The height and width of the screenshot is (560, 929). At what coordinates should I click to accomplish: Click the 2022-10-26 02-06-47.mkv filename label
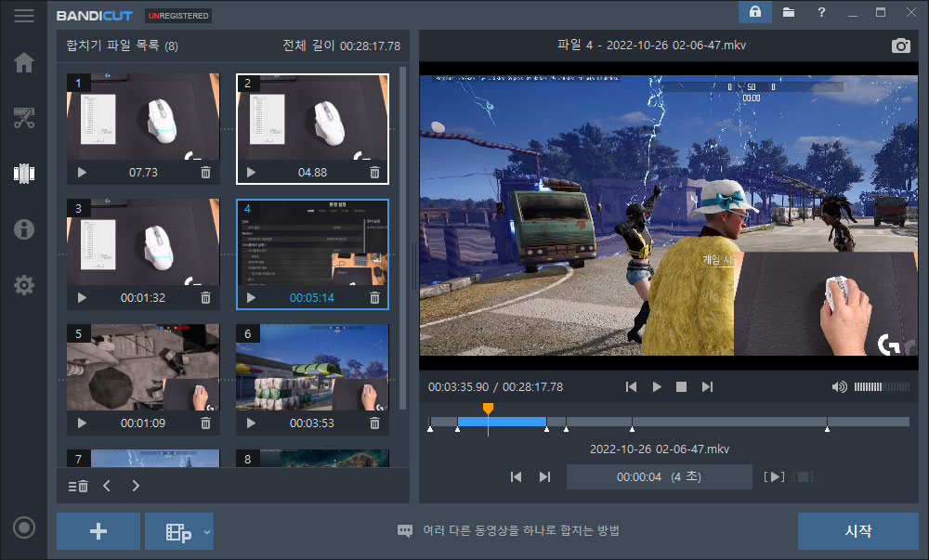[x=660, y=449]
